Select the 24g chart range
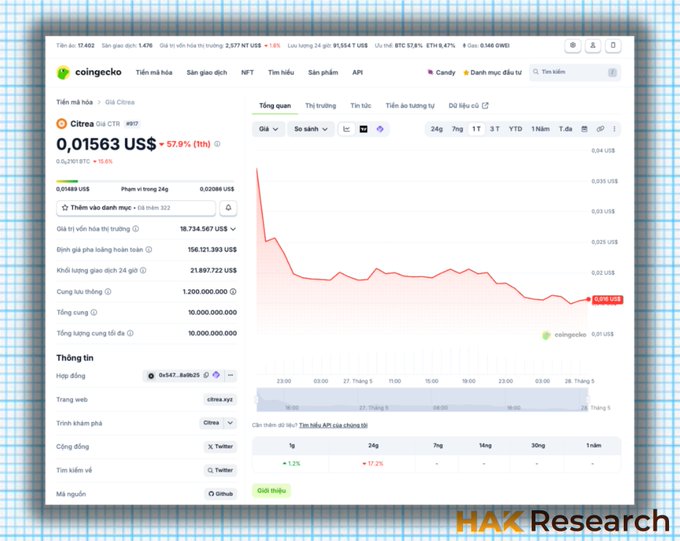This screenshot has width=680, height=541. 437,129
